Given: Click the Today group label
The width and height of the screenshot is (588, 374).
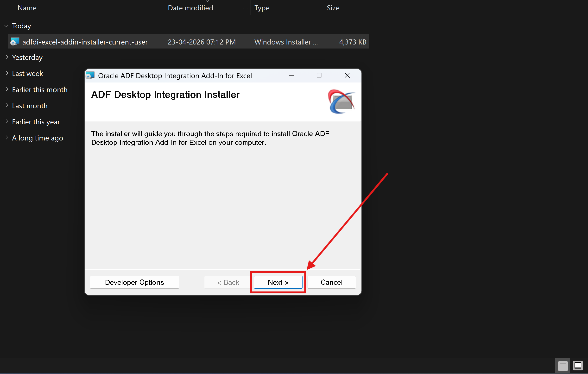Looking at the screenshot, I should pyautogui.click(x=21, y=26).
